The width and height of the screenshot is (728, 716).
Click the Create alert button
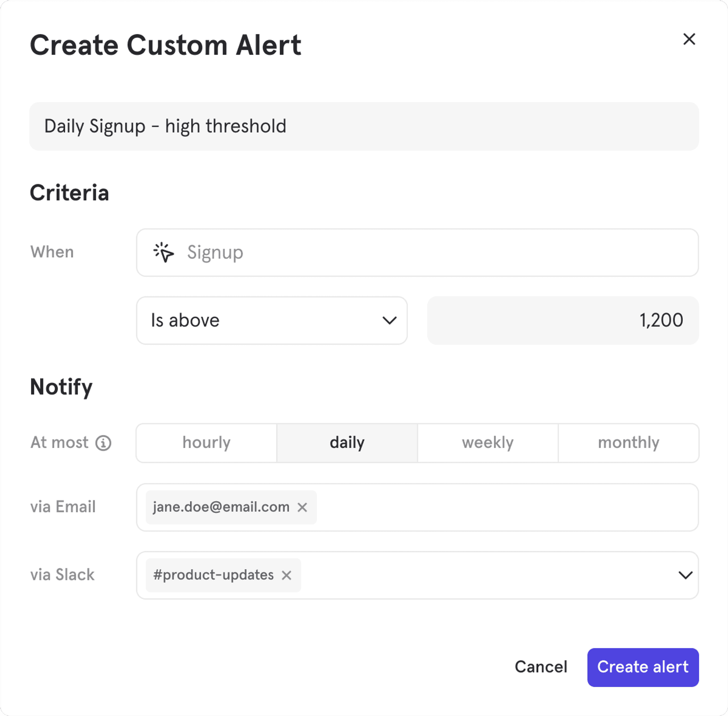[642, 667]
